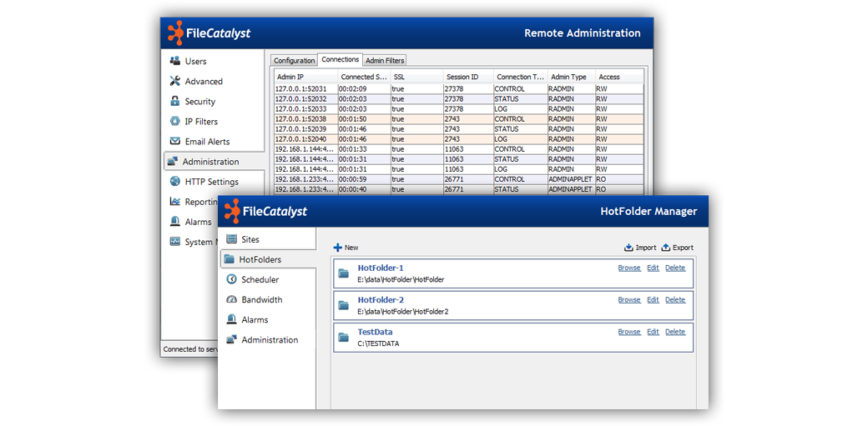868x426 pixels.
Task: Sort by Access column header
Action: click(619, 77)
